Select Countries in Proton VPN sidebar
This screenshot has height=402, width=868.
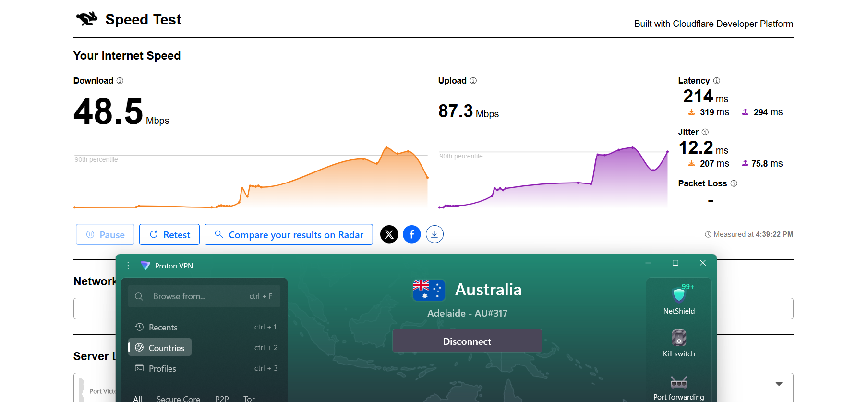160,347
